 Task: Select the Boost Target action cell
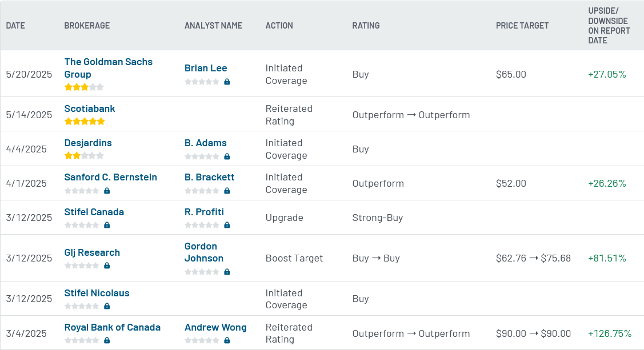(294, 258)
